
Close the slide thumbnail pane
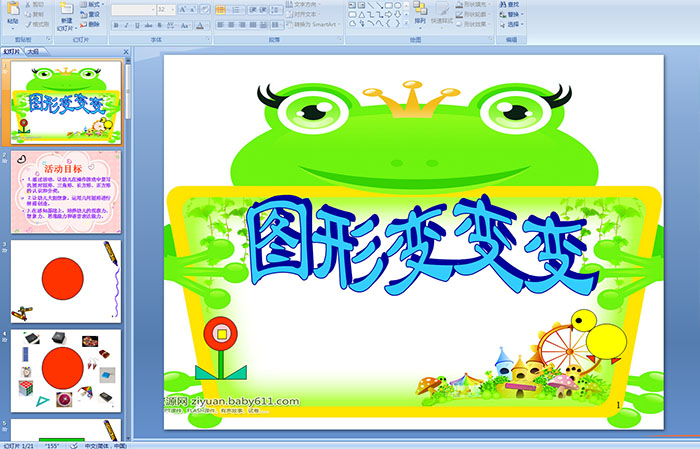(126, 52)
